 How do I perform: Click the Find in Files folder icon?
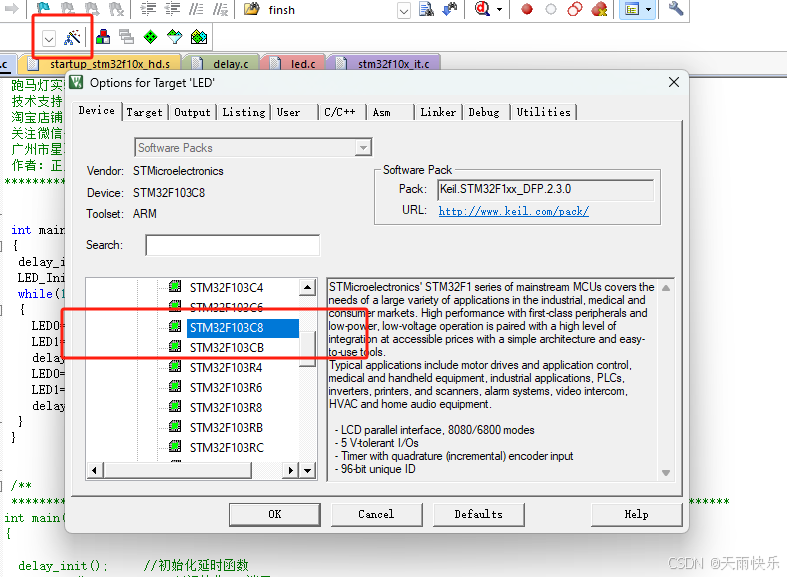pos(251,9)
